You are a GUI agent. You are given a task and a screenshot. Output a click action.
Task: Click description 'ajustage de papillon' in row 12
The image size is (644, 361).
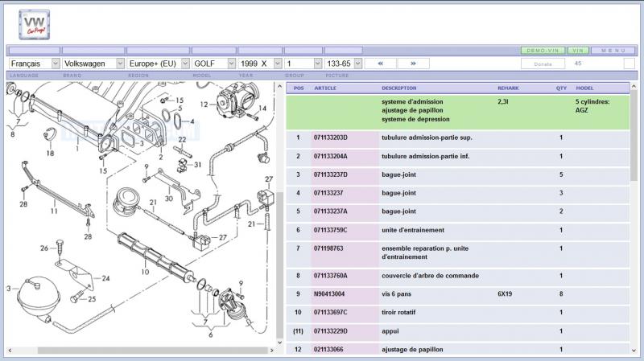point(412,350)
